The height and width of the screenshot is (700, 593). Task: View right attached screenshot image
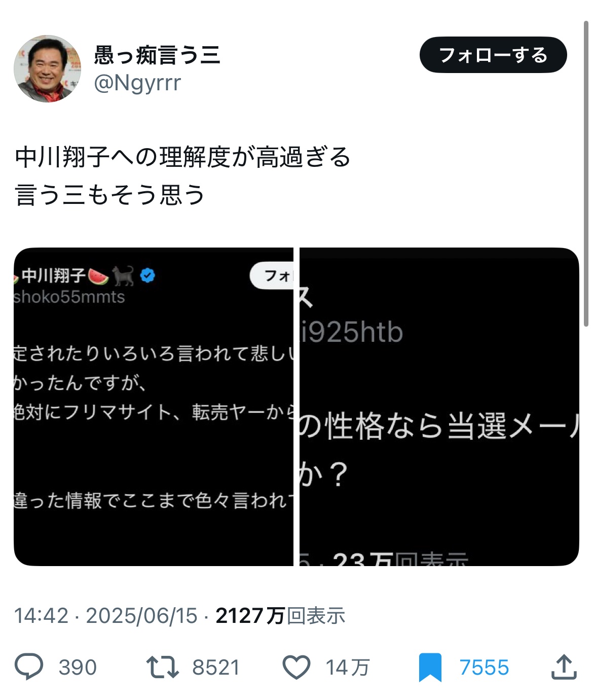coord(439,407)
